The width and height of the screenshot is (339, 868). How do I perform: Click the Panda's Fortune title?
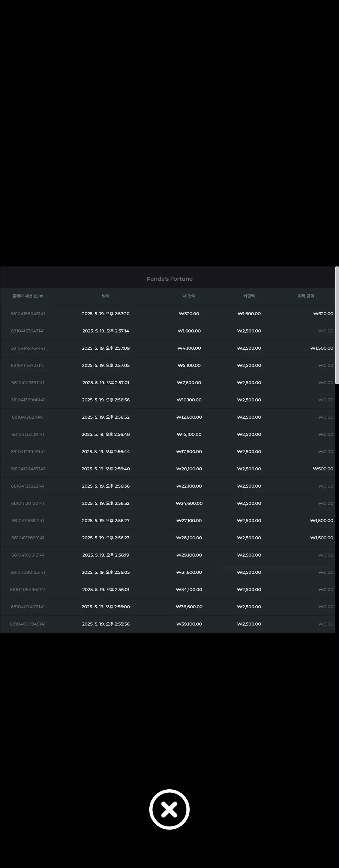point(169,279)
